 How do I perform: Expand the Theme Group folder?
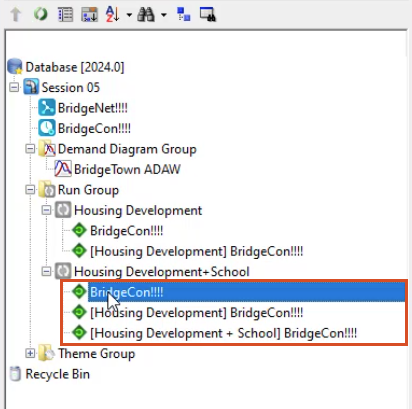[30, 353]
